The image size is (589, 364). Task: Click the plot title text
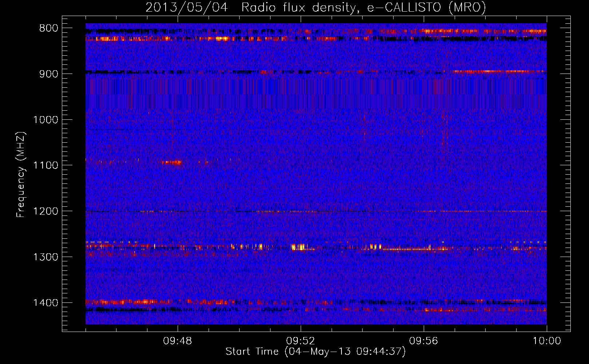pos(316,7)
